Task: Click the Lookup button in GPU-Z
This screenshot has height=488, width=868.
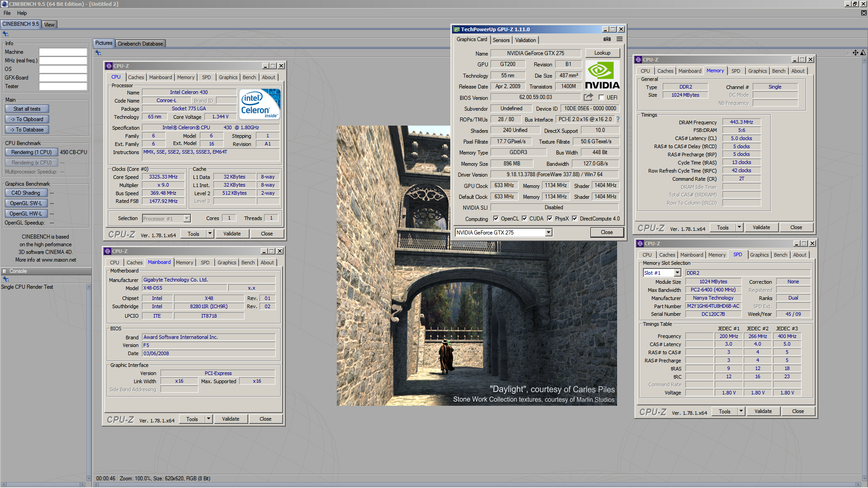Action: coord(602,53)
